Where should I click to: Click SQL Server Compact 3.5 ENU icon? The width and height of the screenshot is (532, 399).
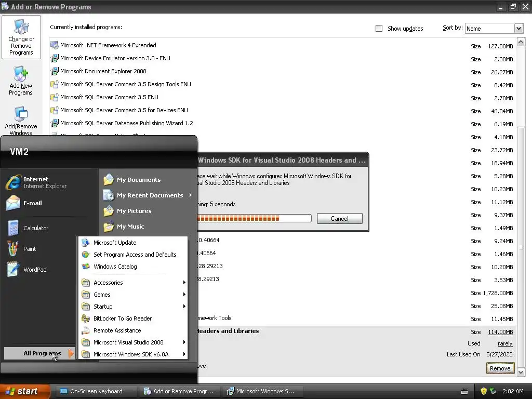tap(54, 97)
